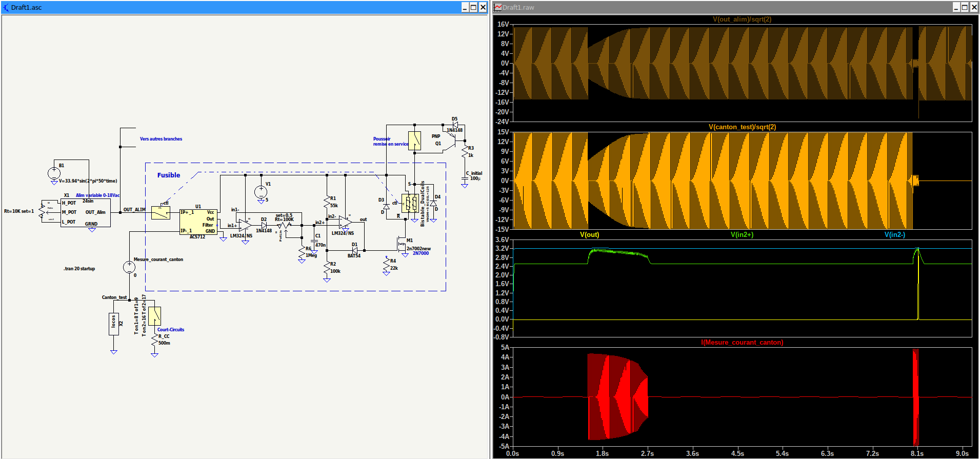
Task: Click the Court-Circuits switch symbol
Action: (x=154, y=316)
